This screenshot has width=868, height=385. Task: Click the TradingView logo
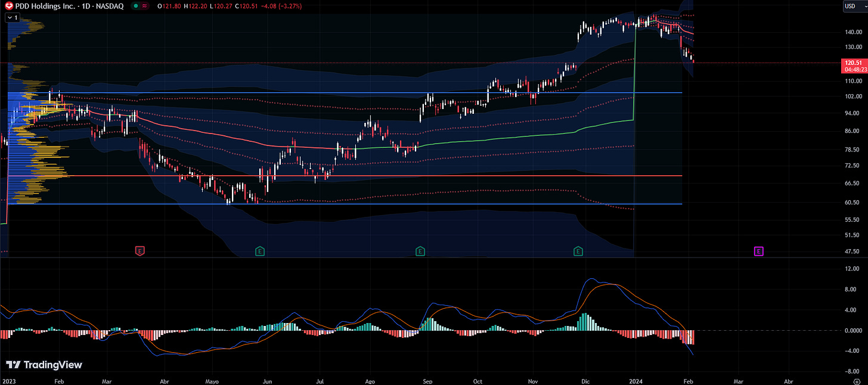coord(44,365)
